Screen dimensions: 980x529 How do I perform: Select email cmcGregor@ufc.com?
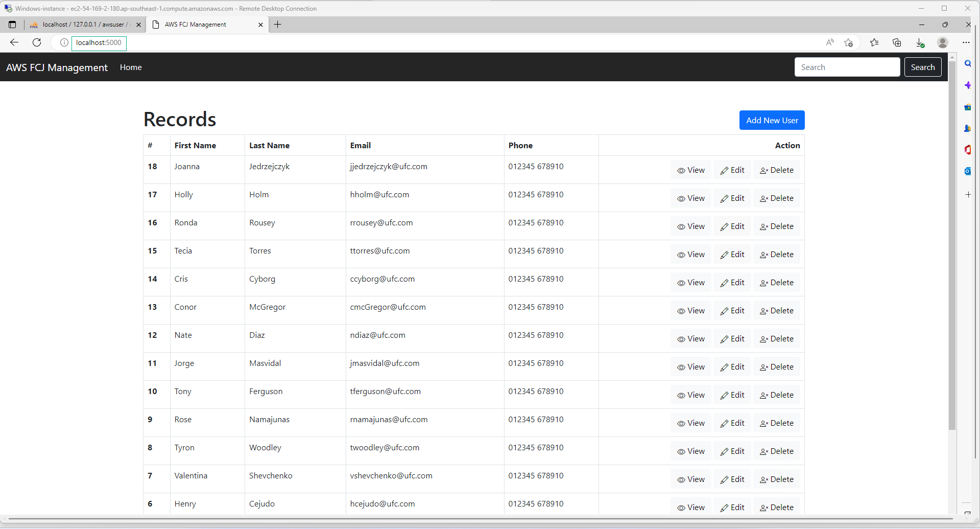click(x=388, y=307)
